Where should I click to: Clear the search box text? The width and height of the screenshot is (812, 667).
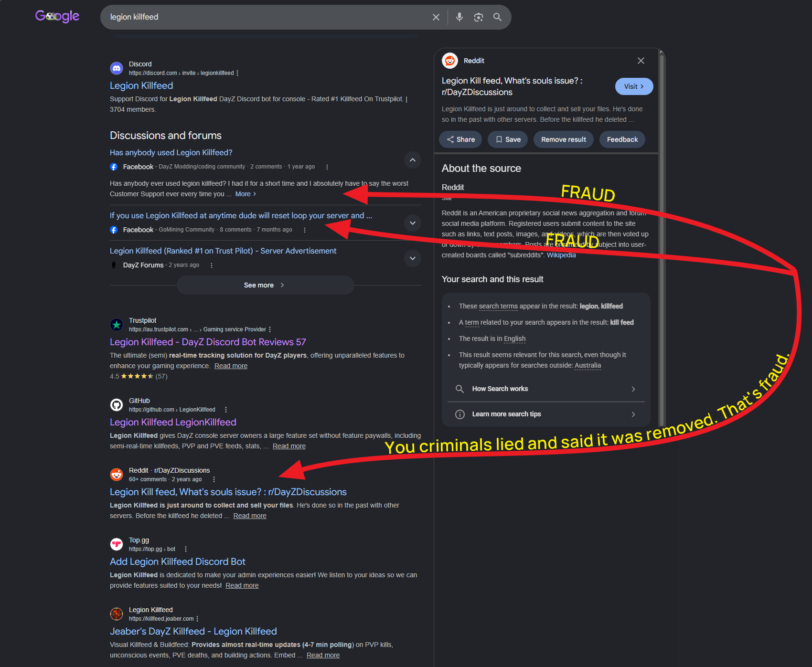tap(436, 17)
